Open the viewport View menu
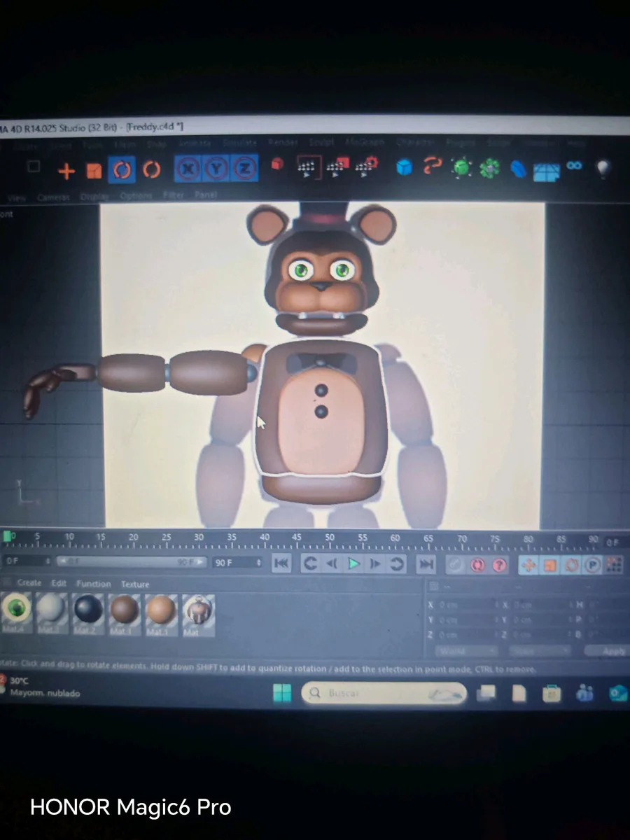Viewport: 630px width, 840px height. coord(16,198)
